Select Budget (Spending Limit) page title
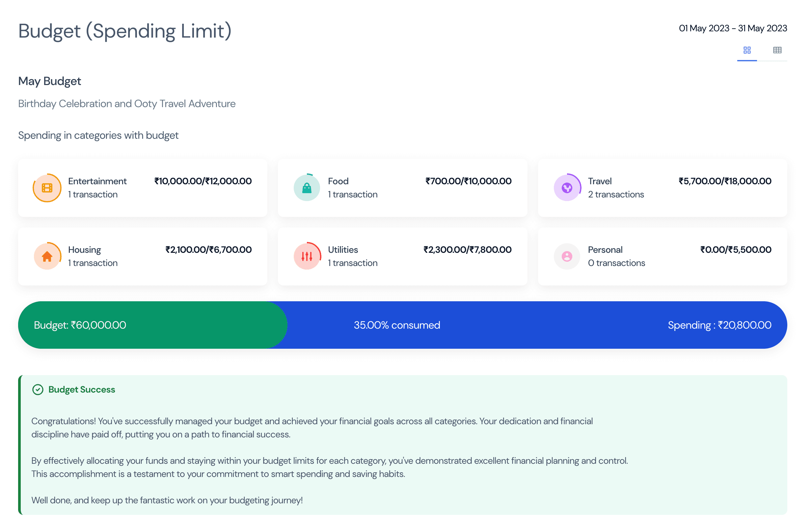Image resolution: width=812 pixels, height=532 pixels. 125,31
